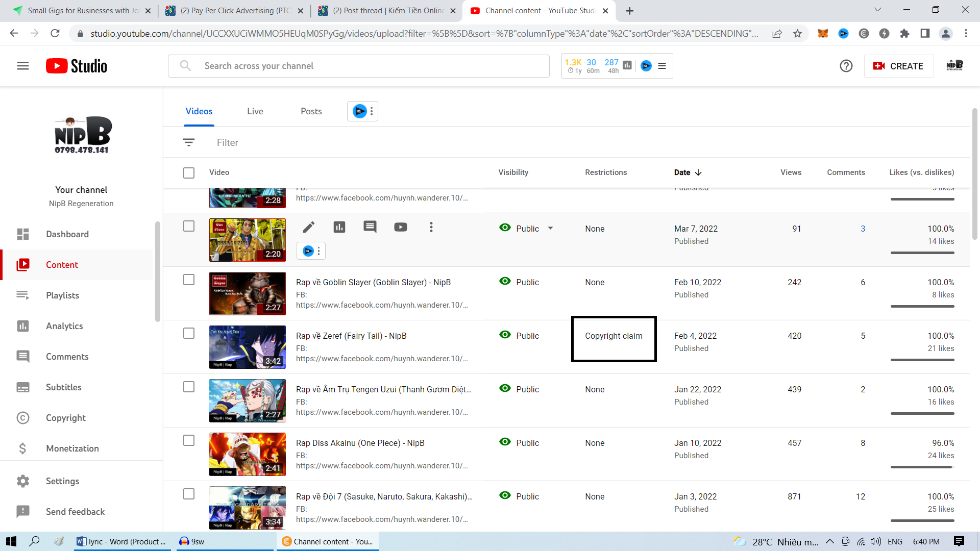The width and height of the screenshot is (980, 551).
Task: Switch to the Videos tab
Action: click(199, 111)
